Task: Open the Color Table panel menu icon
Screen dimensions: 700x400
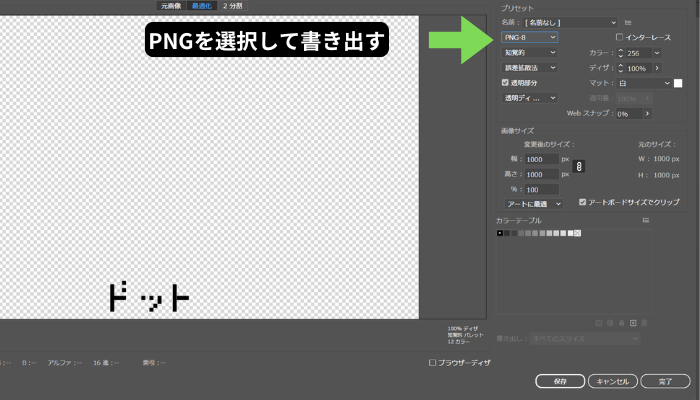Action: 646,221
